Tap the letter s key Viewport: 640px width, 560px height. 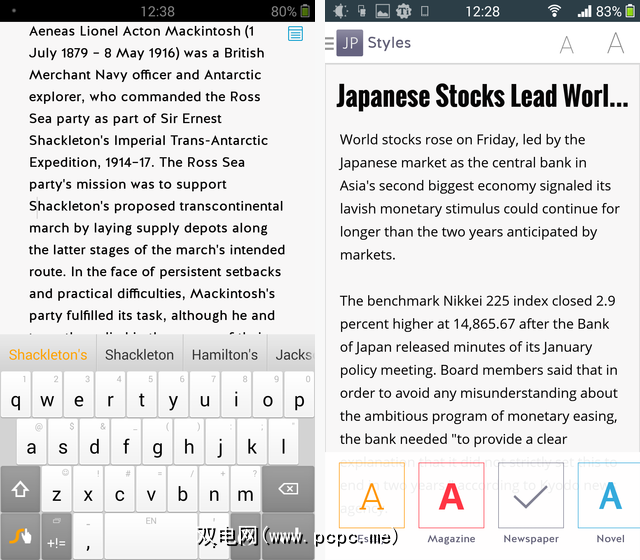click(x=62, y=442)
